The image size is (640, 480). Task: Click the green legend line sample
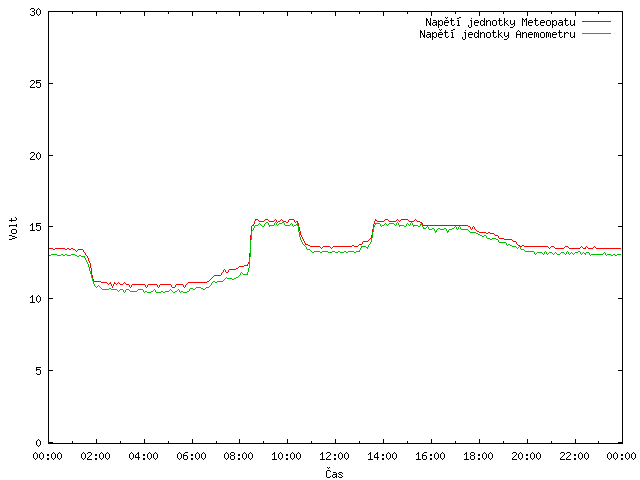coord(596,33)
